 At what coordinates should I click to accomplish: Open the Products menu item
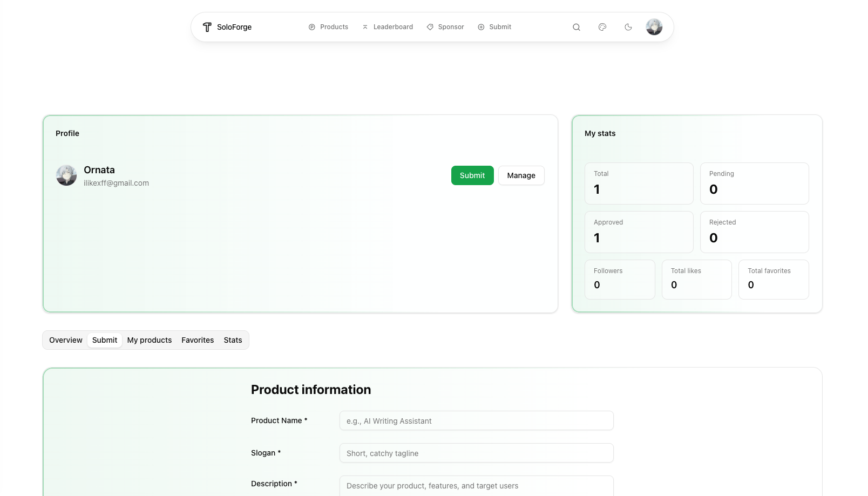tap(334, 26)
